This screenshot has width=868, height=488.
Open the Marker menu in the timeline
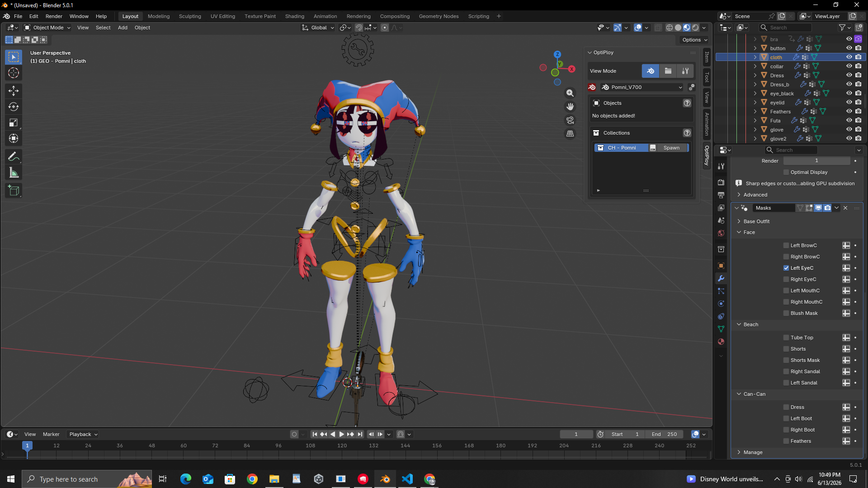[51, 434]
